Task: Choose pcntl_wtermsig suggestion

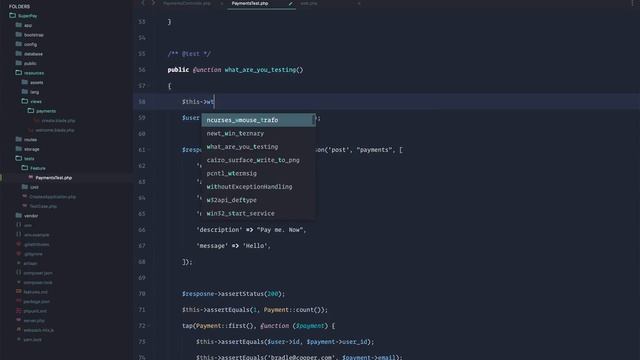Action: coord(258,173)
